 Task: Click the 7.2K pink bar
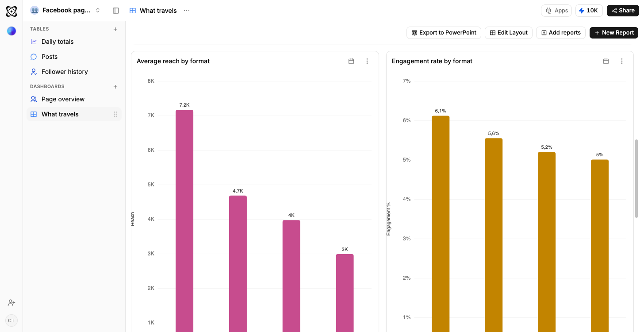tap(184, 221)
